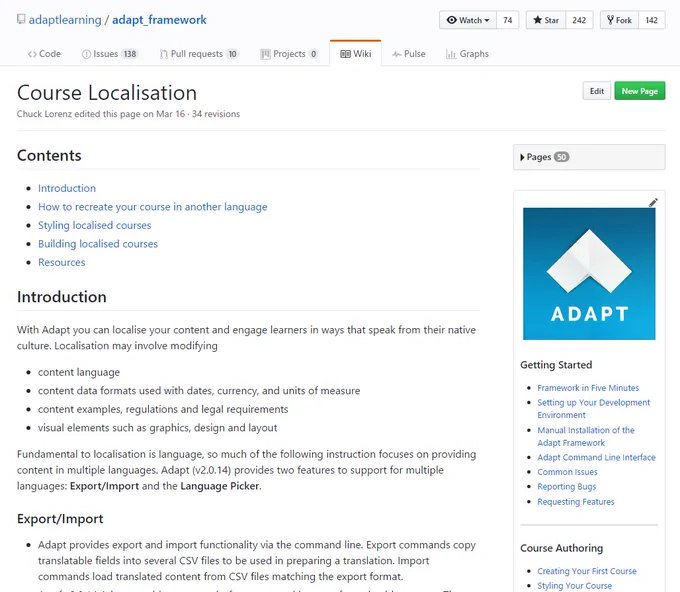Open the Projects tab
The width and height of the screenshot is (680, 592).
289,54
